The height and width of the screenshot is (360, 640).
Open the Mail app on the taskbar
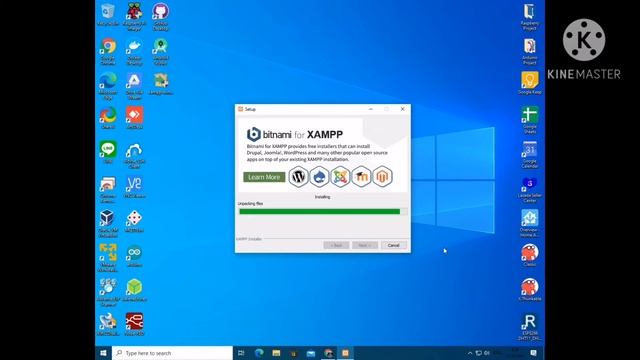click(x=311, y=353)
